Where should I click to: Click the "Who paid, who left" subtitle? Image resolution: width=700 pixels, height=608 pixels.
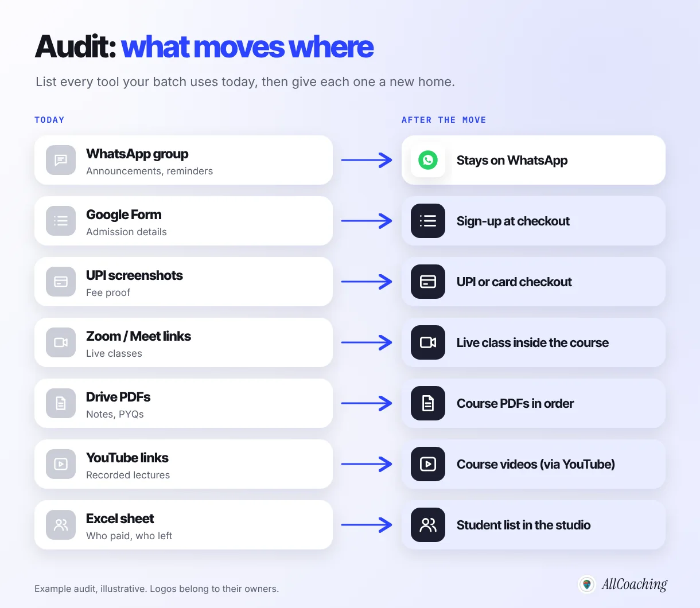[x=129, y=536]
